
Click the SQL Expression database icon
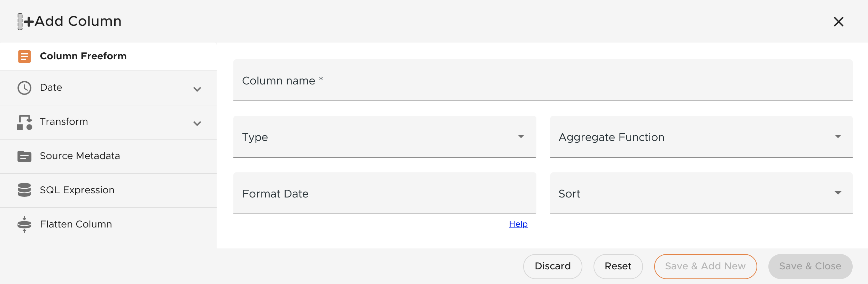tap(24, 190)
